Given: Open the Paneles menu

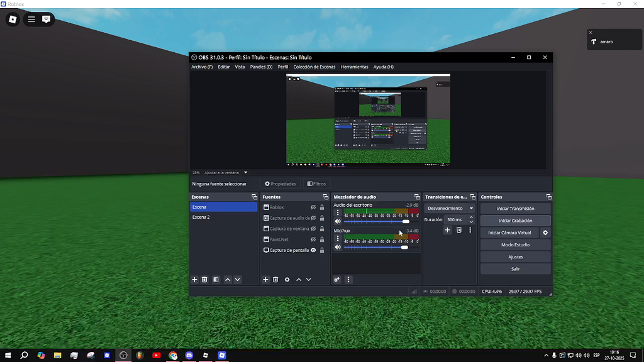Looking at the screenshot, I should 261,67.
